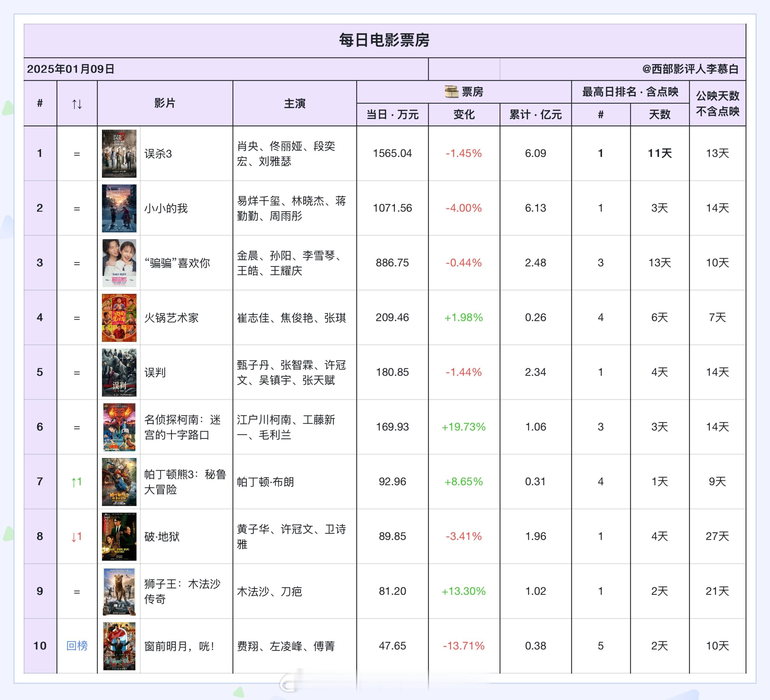Click the blue 回榜 label

coord(77,646)
